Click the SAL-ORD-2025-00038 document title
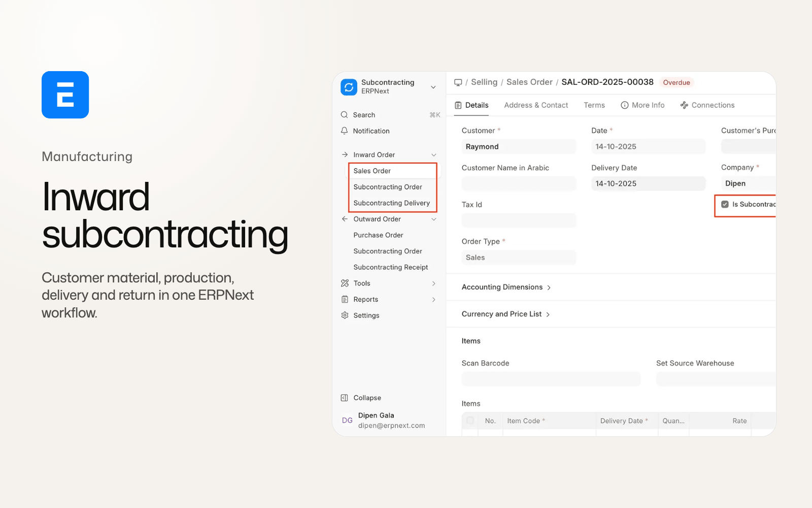Screen dimensions: 812x508 tap(607, 82)
